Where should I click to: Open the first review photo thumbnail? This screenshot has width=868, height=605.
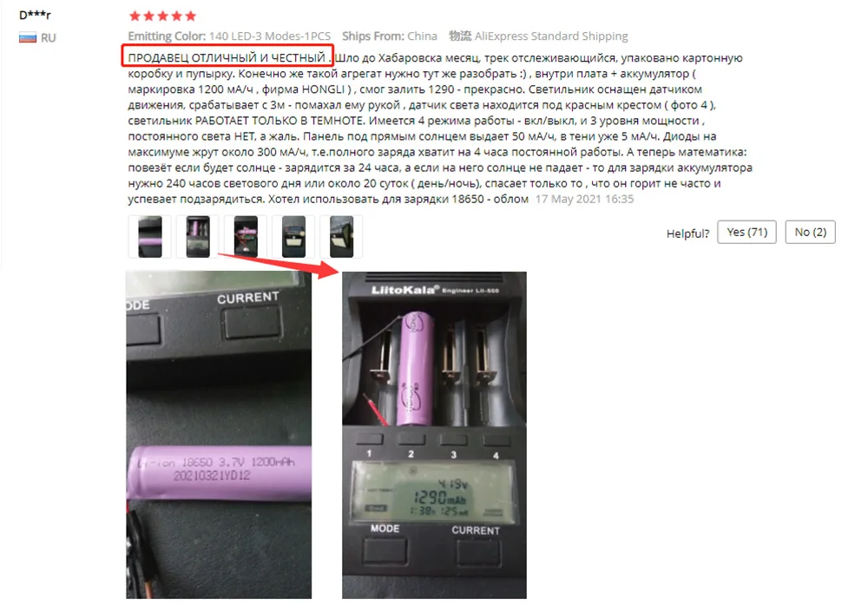[x=150, y=236]
